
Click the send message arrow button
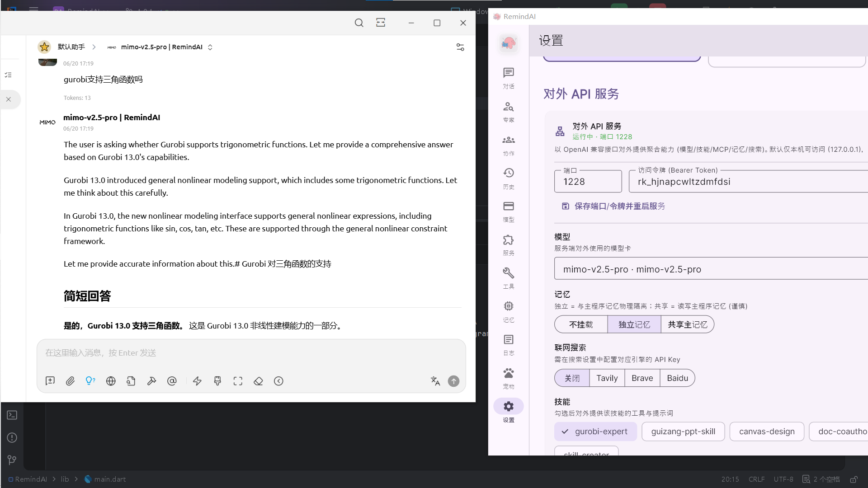tap(453, 381)
